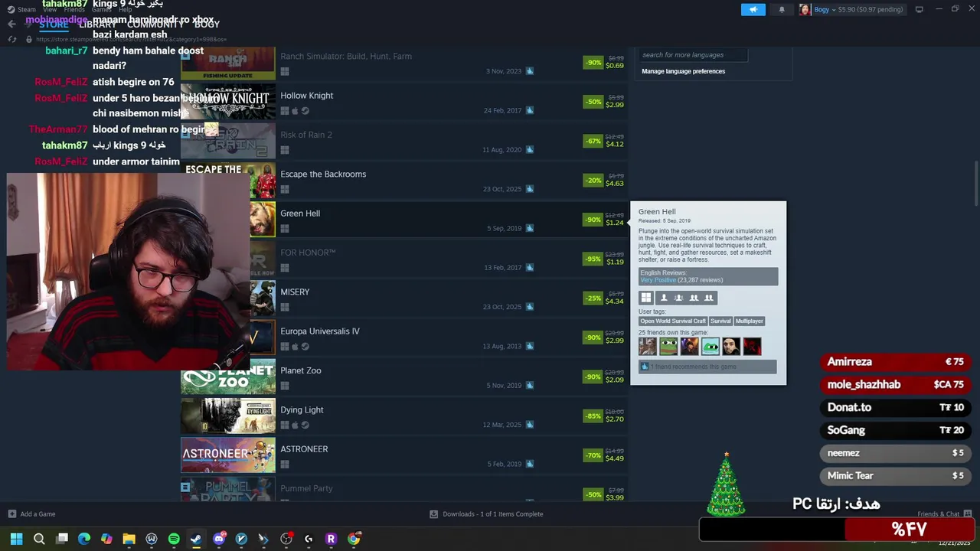Launch Microsoft Edge from the taskbar

[84, 539]
